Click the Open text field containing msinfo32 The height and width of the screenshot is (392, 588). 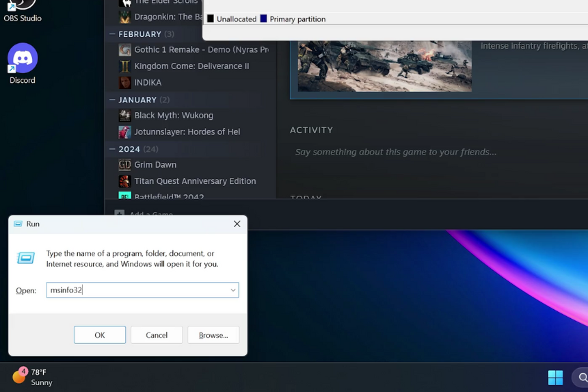[x=137, y=290]
